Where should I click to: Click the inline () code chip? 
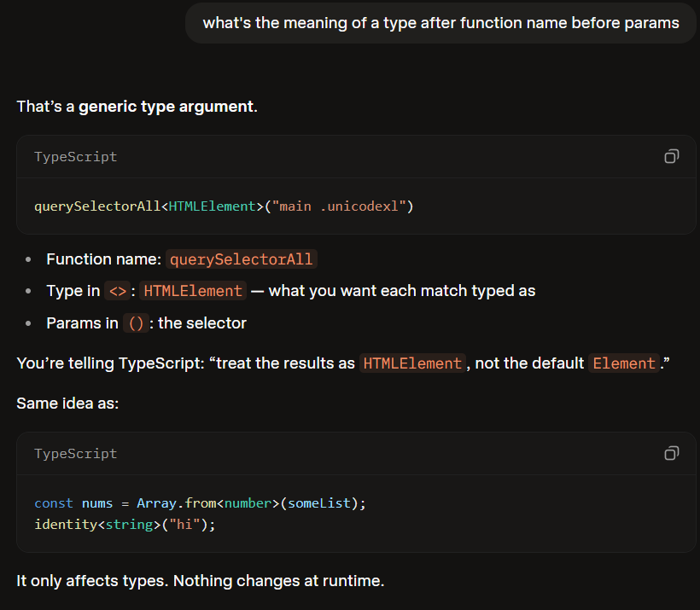[x=136, y=323]
